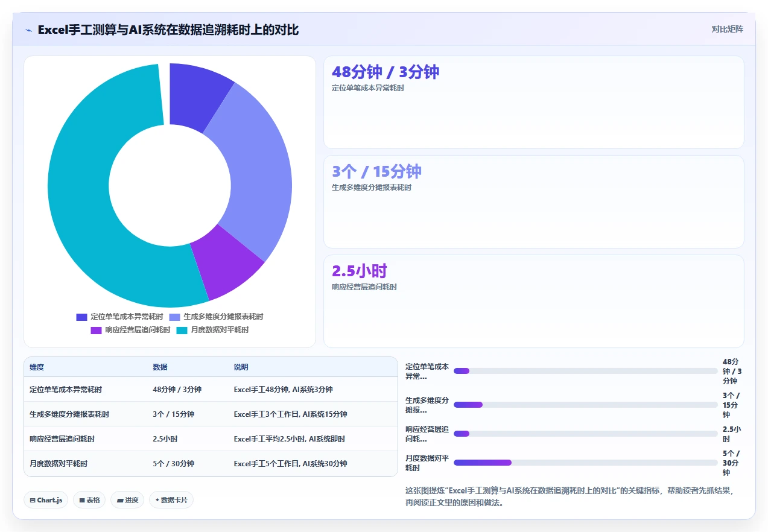Click the 定位单笔成本异常 progress bar
Screen dimensions: 768x532
(x=586, y=371)
